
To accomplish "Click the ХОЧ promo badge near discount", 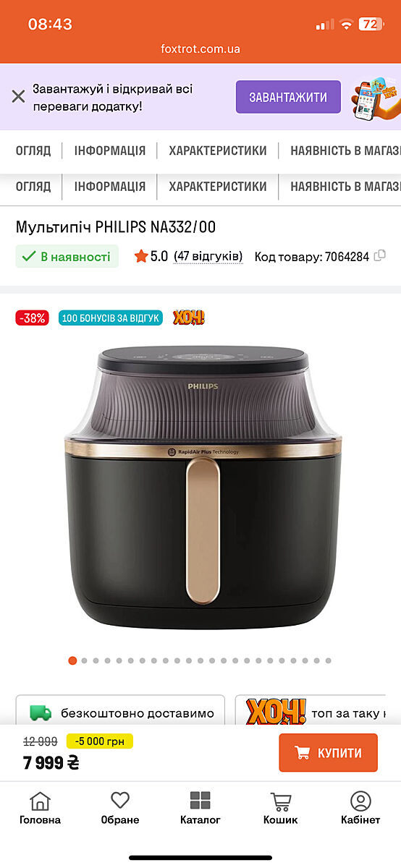I will tap(189, 318).
